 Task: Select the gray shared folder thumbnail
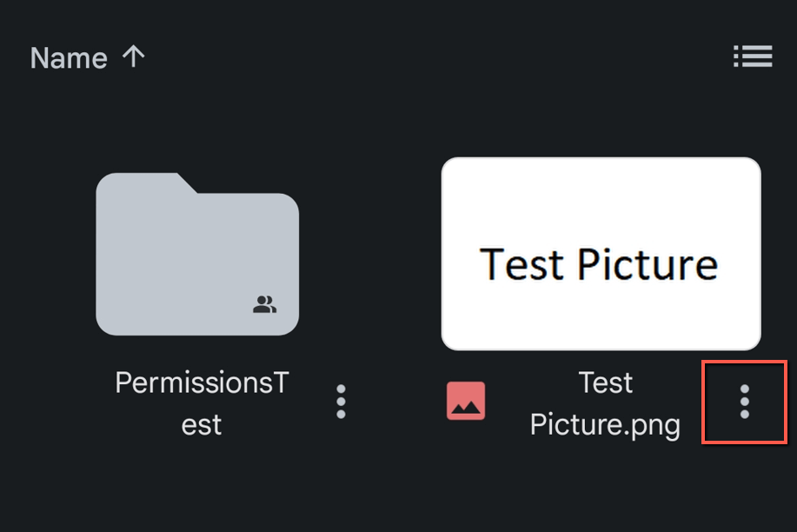click(197, 254)
